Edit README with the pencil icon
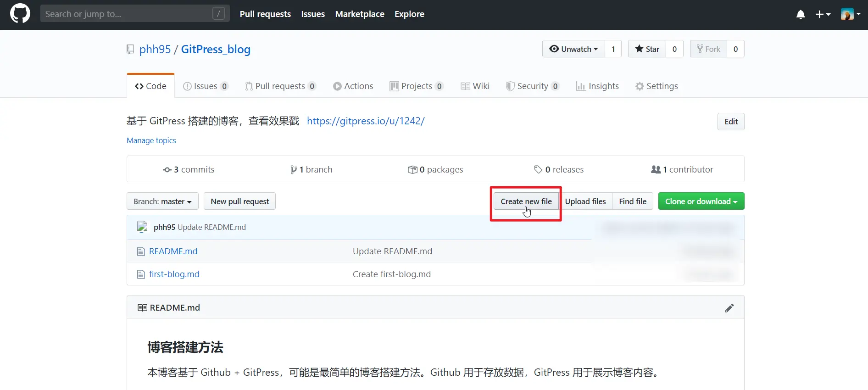The height and width of the screenshot is (390, 868). coord(729,308)
